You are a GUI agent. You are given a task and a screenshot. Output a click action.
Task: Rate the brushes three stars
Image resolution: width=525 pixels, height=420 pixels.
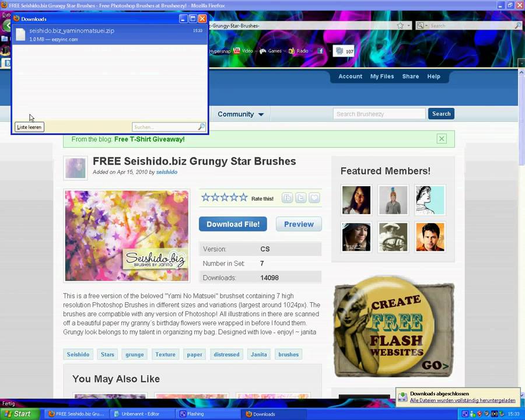click(x=225, y=197)
